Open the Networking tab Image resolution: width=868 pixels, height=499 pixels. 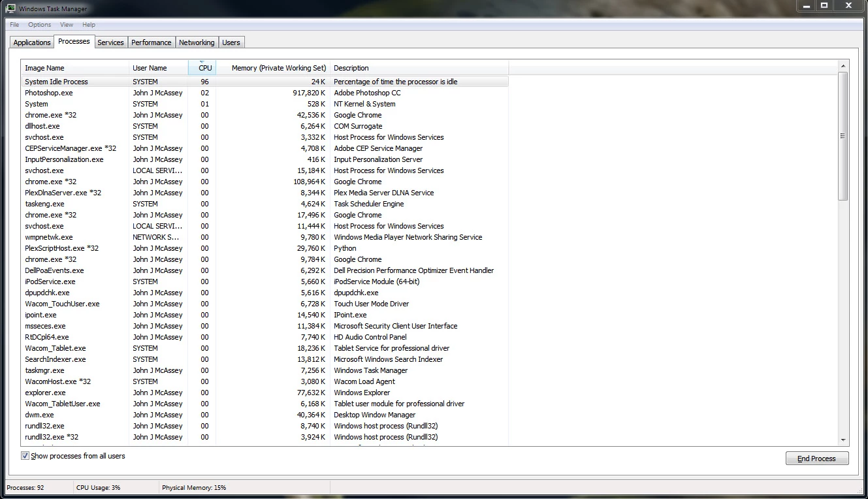tap(197, 42)
